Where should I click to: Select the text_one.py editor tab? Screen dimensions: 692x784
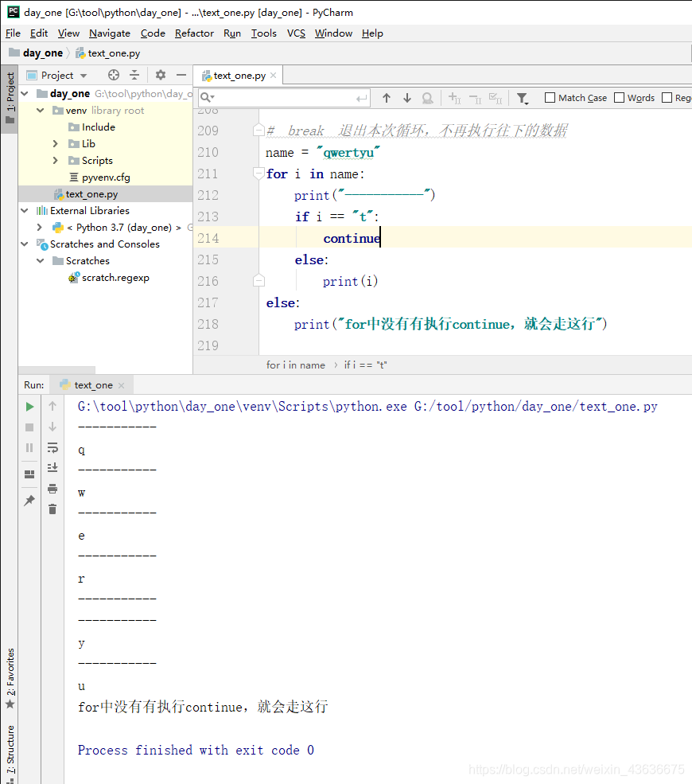[x=239, y=76]
